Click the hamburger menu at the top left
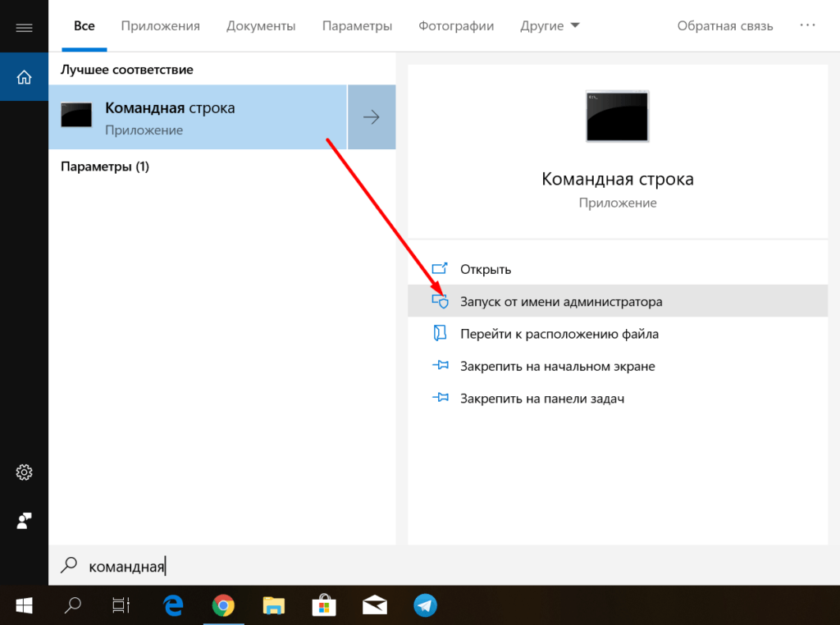The width and height of the screenshot is (840, 625). tap(24, 25)
